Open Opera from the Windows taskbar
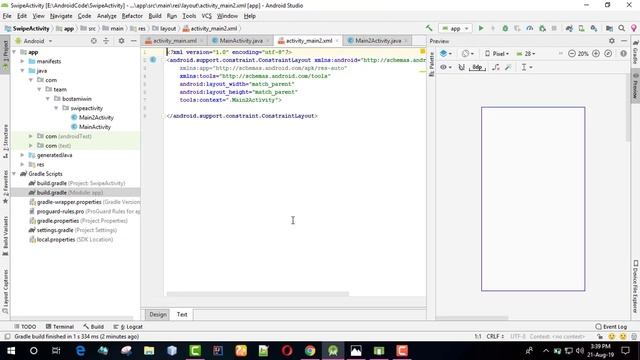 (287, 351)
